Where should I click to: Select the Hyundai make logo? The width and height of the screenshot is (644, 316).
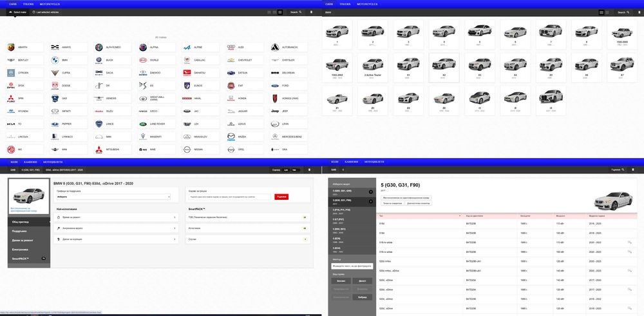(11, 111)
